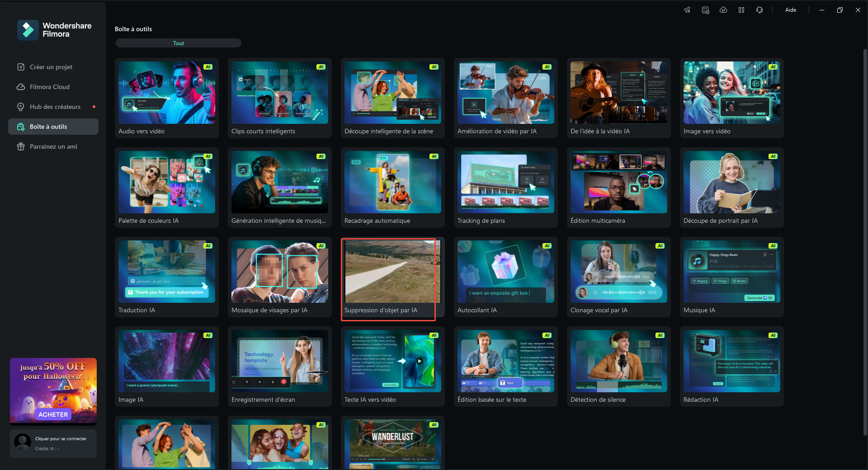This screenshot has width=868, height=470.
Task: Go to Créer un projet
Action: pos(51,67)
